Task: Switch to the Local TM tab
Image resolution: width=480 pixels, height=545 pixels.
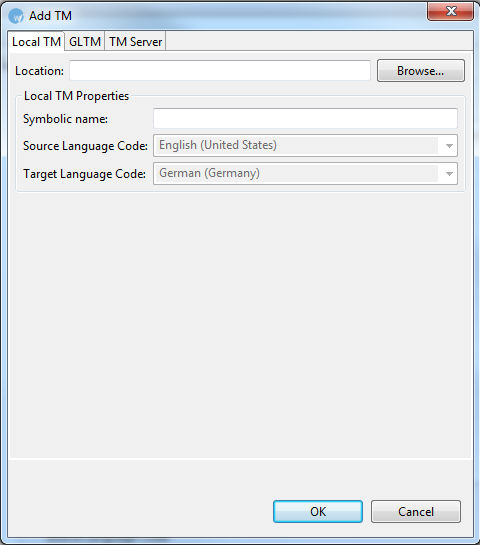Action: tap(36, 42)
